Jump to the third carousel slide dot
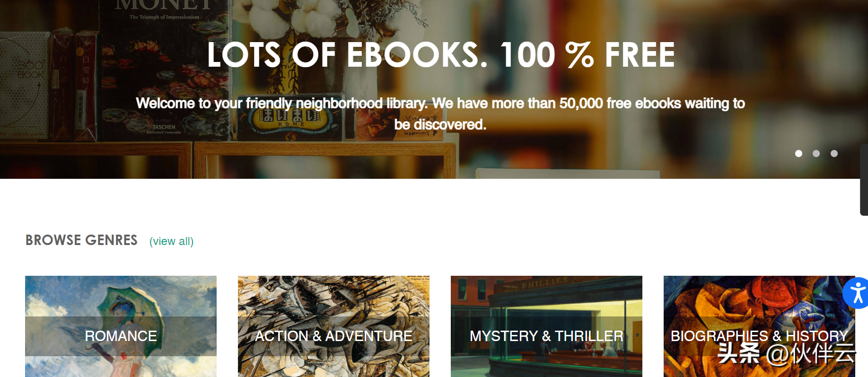Viewport: 868px width, 377px height. point(834,153)
